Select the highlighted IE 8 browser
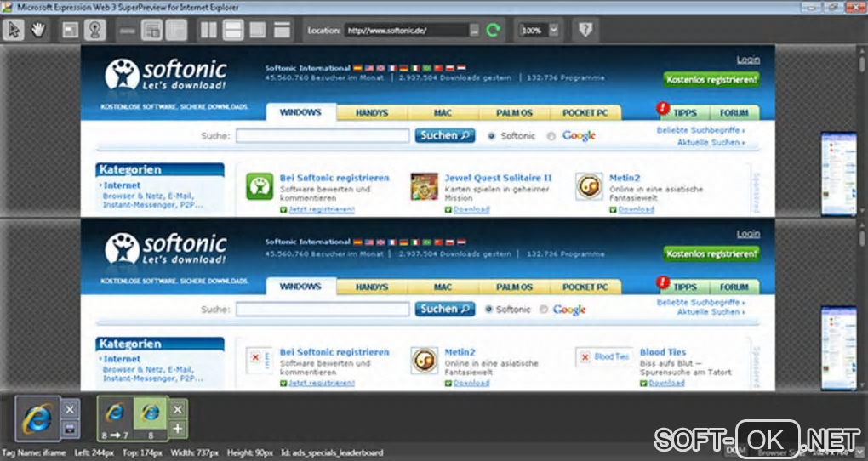This screenshot has height=461, width=868. (150, 418)
